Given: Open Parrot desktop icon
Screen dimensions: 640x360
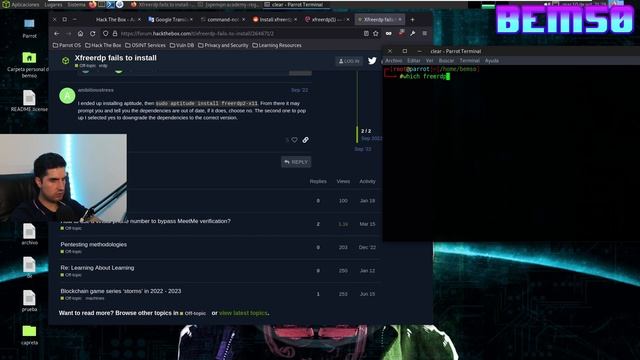Looking at the screenshot, I should point(29,28).
